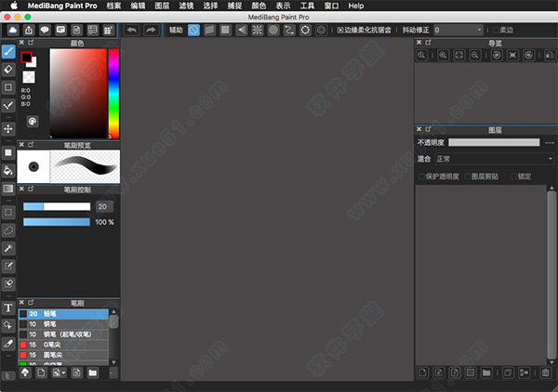Image resolution: width=558 pixels, height=392 pixels.
Task: Click brush size value field 20
Action: tap(104, 207)
